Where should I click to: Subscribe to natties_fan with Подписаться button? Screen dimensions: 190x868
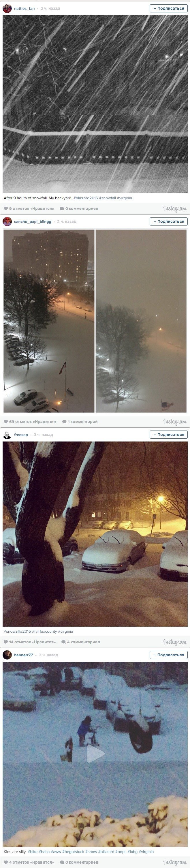coord(168,8)
